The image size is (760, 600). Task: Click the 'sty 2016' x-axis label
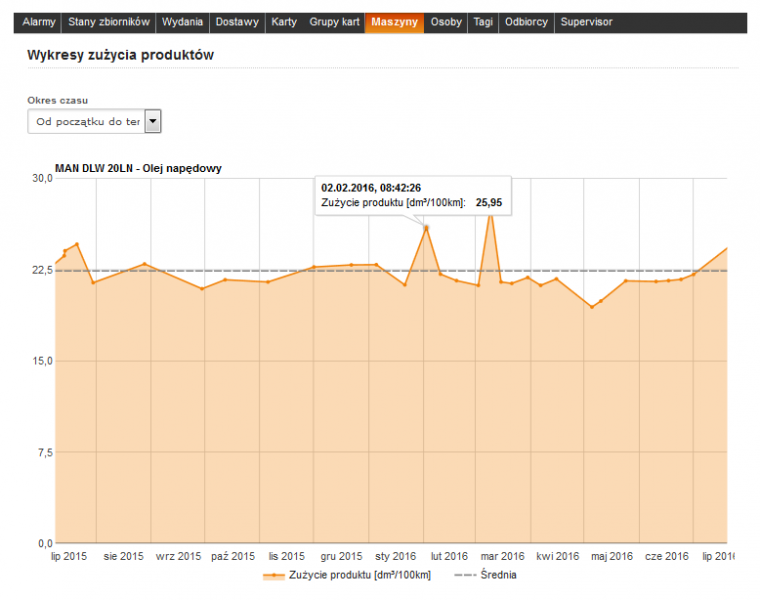396,556
